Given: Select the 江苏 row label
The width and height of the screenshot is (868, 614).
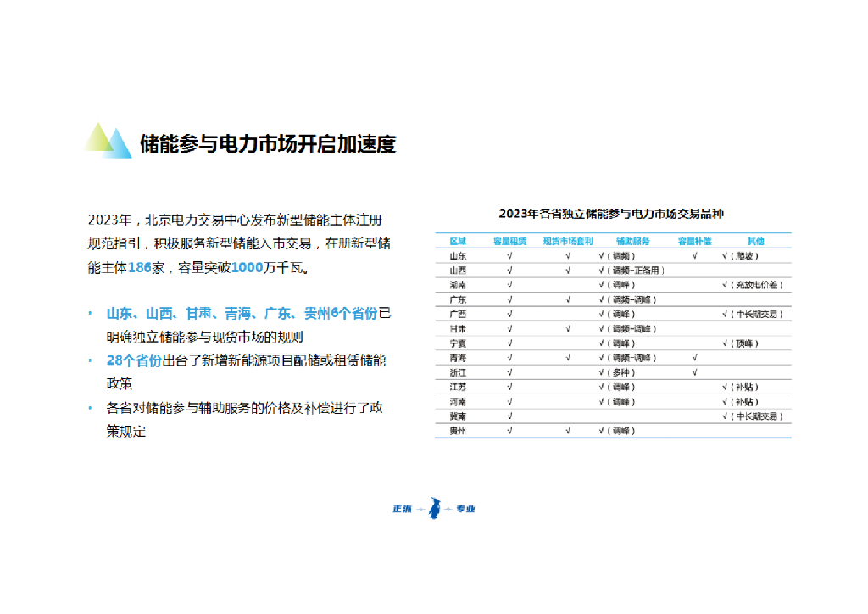Looking at the screenshot, I should pyautogui.click(x=458, y=387).
